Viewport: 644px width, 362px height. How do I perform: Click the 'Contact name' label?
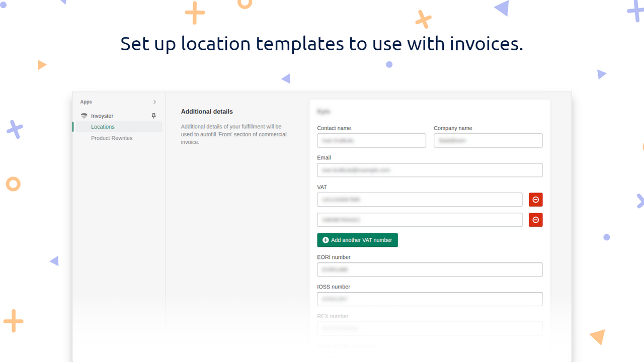pyautogui.click(x=334, y=128)
